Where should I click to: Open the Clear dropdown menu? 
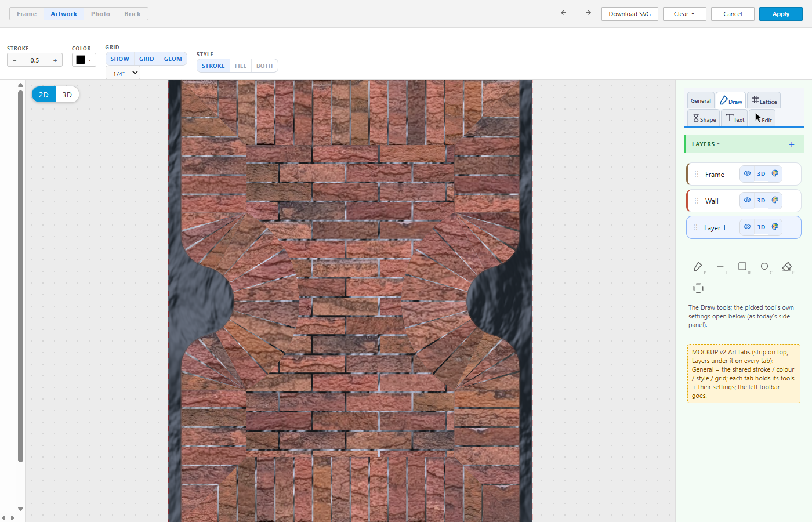(684, 14)
